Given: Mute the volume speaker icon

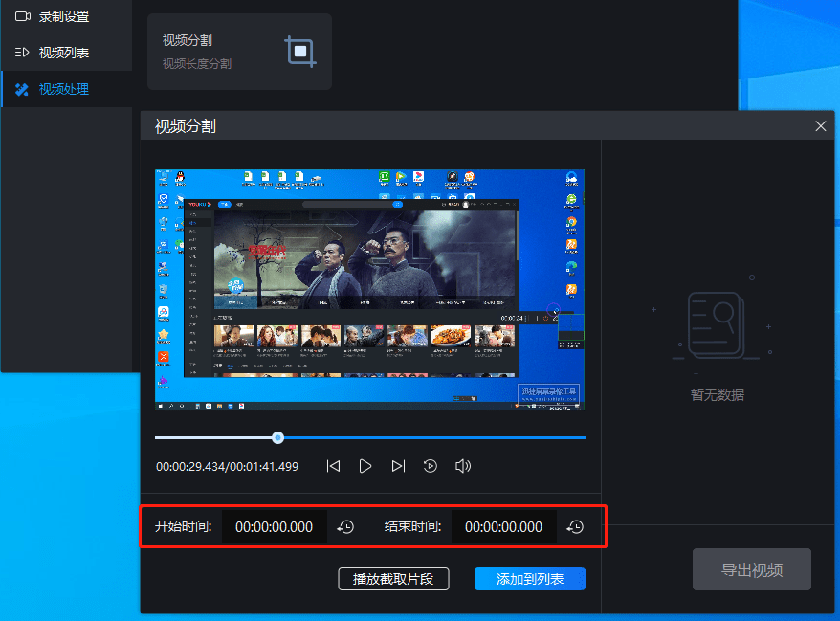Looking at the screenshot, I should click(463, 466).
